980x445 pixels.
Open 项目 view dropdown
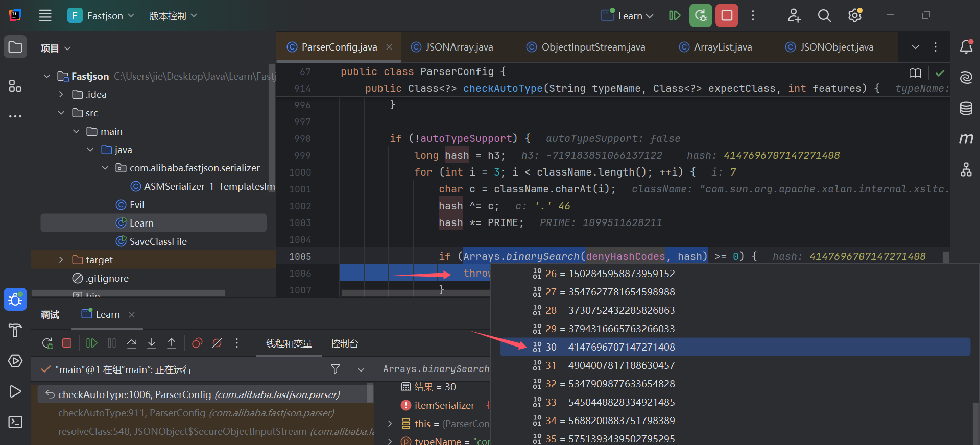pos(56,48)
